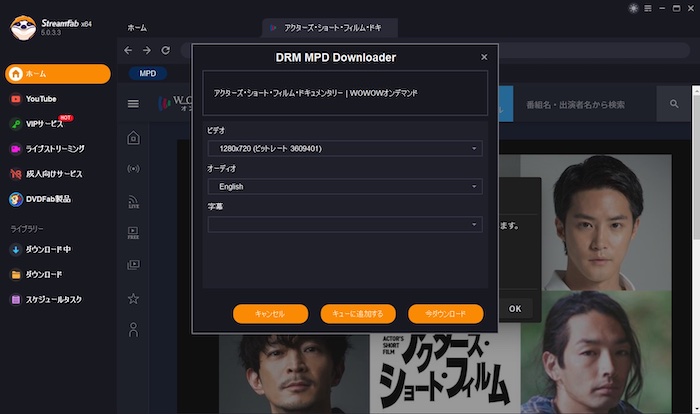
Task: Open the WOWOW hamburger menu
Action: pyautogui.click(x=133, y=104)
